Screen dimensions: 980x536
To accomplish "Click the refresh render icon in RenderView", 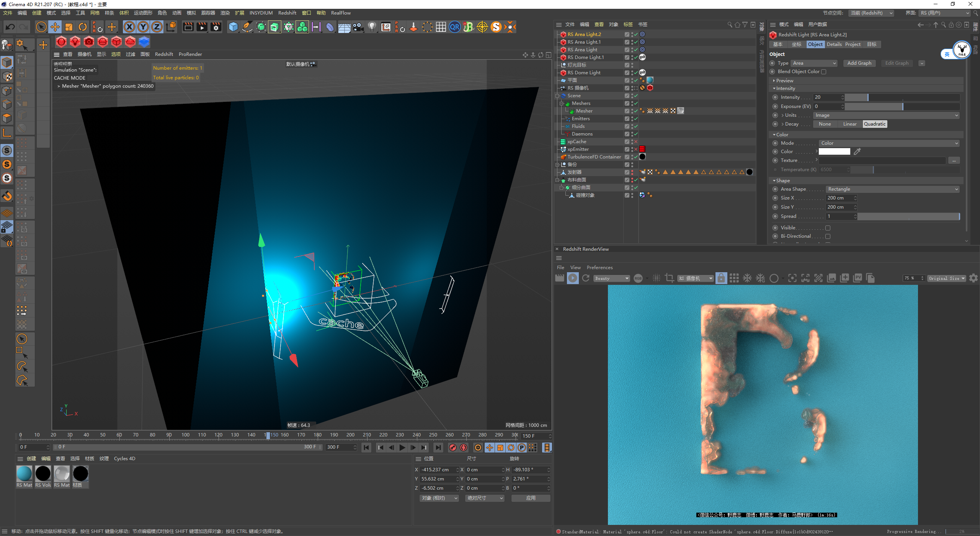I will (586, 278).
